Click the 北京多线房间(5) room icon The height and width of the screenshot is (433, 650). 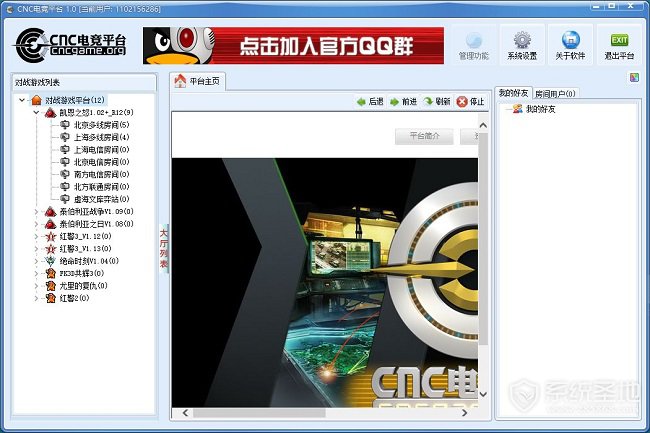[65, 125]
